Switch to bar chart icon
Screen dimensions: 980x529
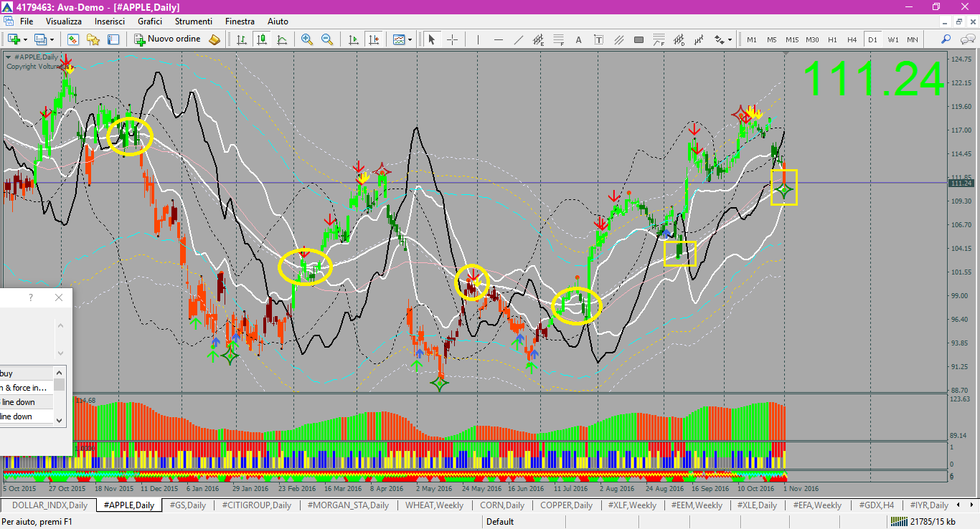[242, 39]
